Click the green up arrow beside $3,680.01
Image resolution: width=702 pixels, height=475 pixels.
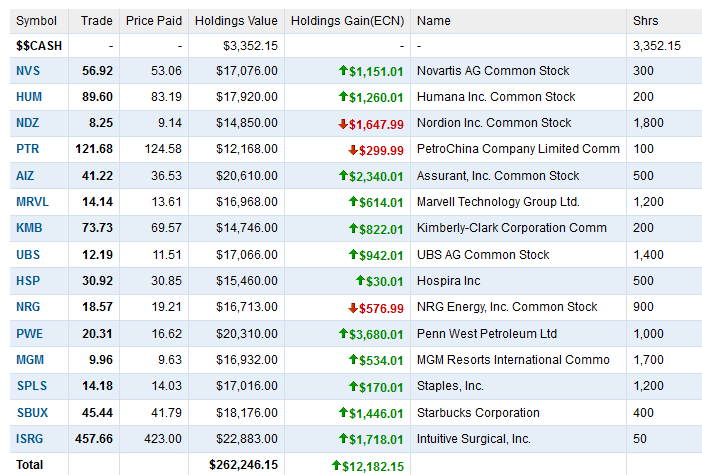coord(343,333)
